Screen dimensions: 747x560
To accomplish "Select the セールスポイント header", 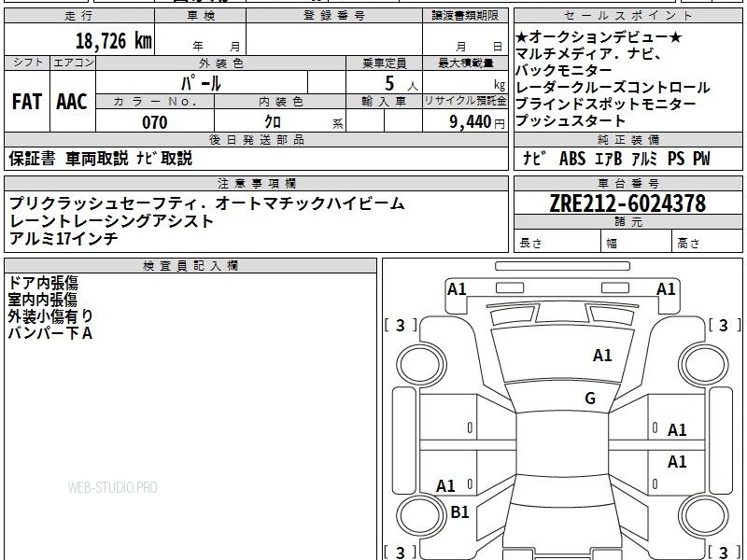I will click(627, 16).
